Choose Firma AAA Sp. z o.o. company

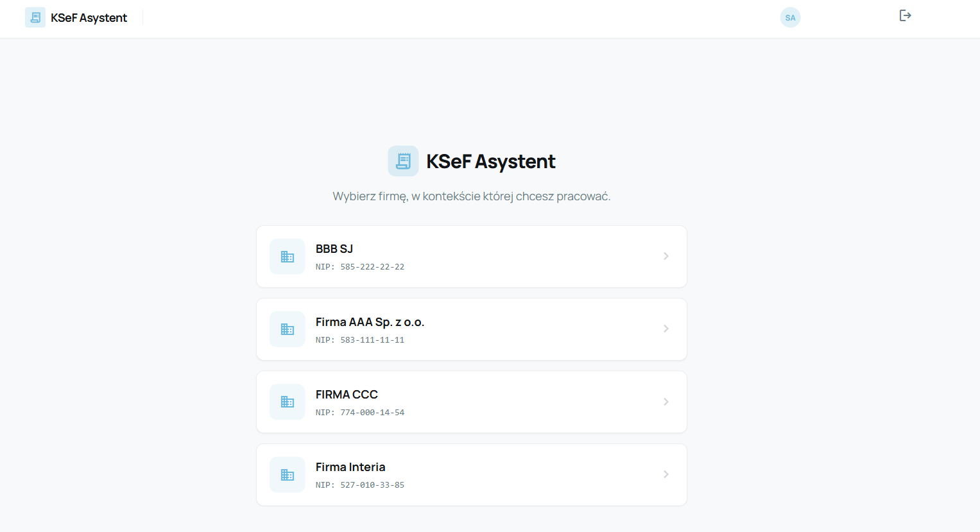370,322
